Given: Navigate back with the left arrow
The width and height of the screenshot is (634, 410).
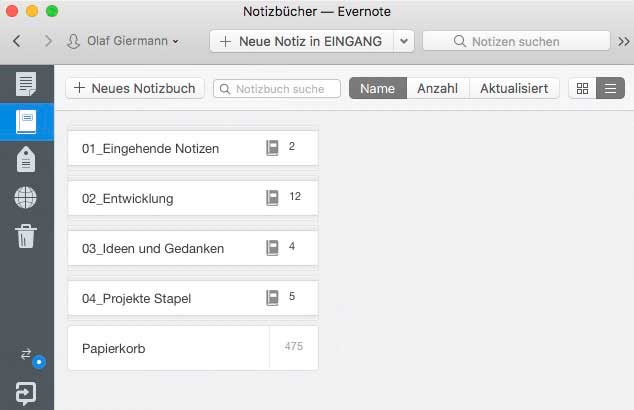Looking at the screenshot, I should tap(17, 41).
